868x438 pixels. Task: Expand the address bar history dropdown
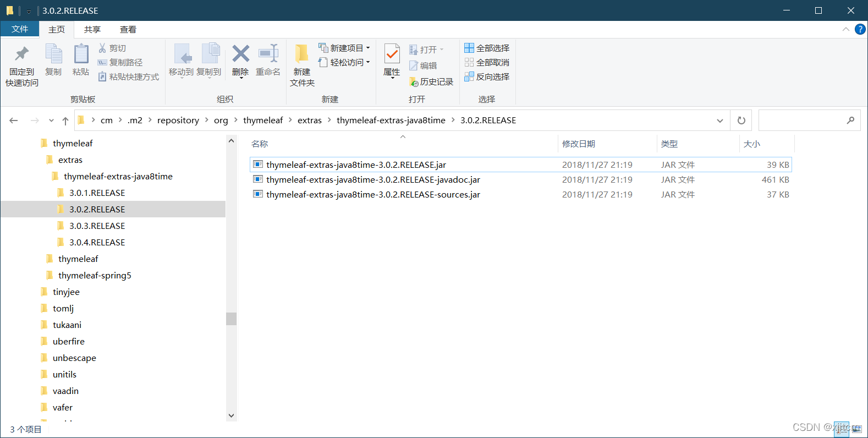720,121
